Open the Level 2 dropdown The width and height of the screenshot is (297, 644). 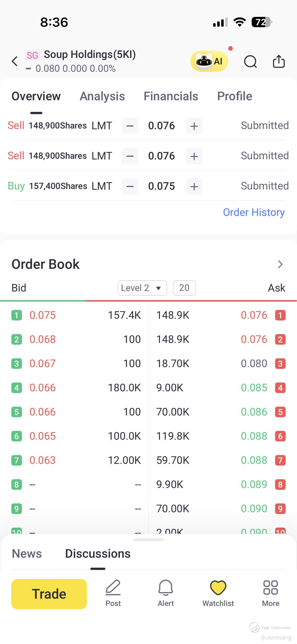142,288
